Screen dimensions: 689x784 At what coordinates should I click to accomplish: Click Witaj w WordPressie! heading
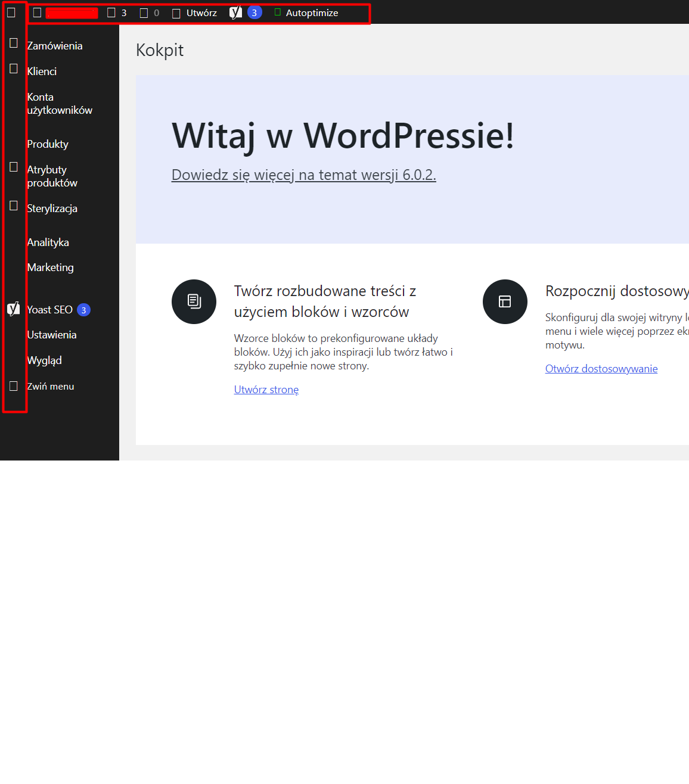pos(343,135)
